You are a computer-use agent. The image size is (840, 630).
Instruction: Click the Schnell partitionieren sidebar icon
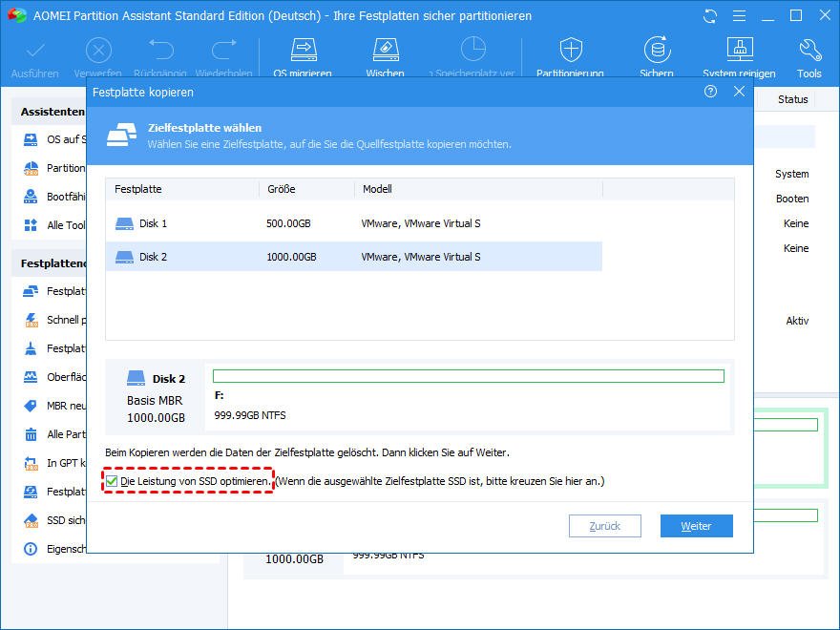click(31, 321)
